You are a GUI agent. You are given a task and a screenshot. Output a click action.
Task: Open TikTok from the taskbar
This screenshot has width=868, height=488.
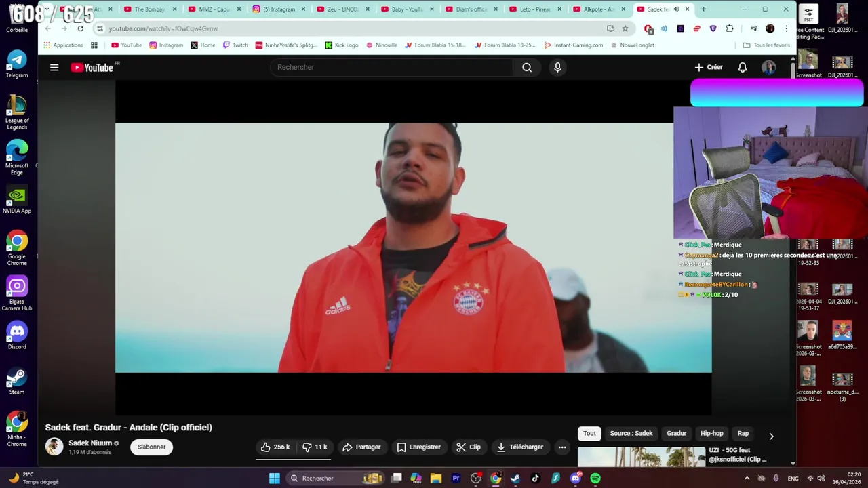coord(535,479)
